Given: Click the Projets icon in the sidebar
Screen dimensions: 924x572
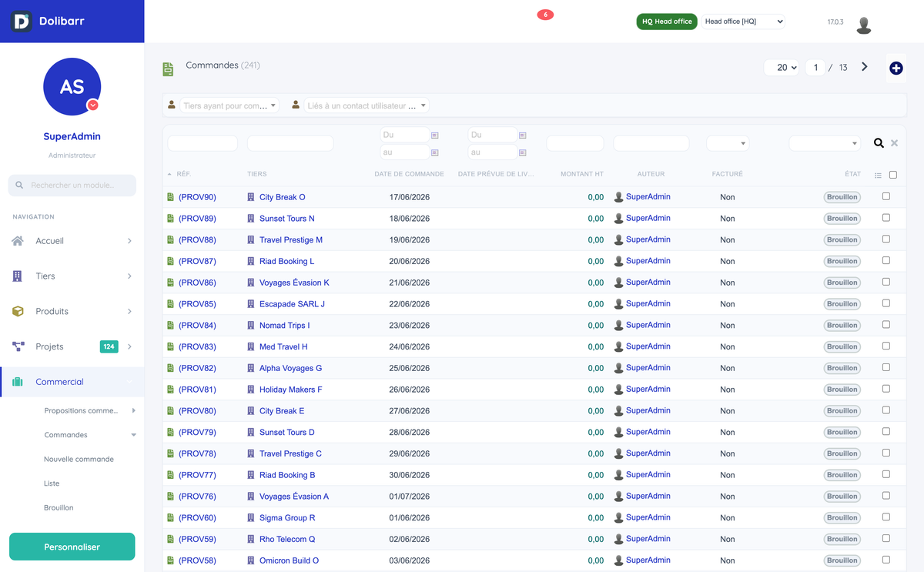Looking at the screenshot, I should coord(18,346).
